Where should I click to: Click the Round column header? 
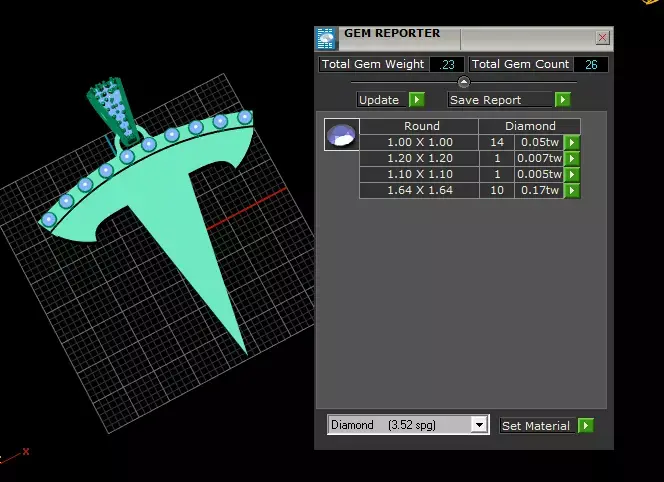419,126
